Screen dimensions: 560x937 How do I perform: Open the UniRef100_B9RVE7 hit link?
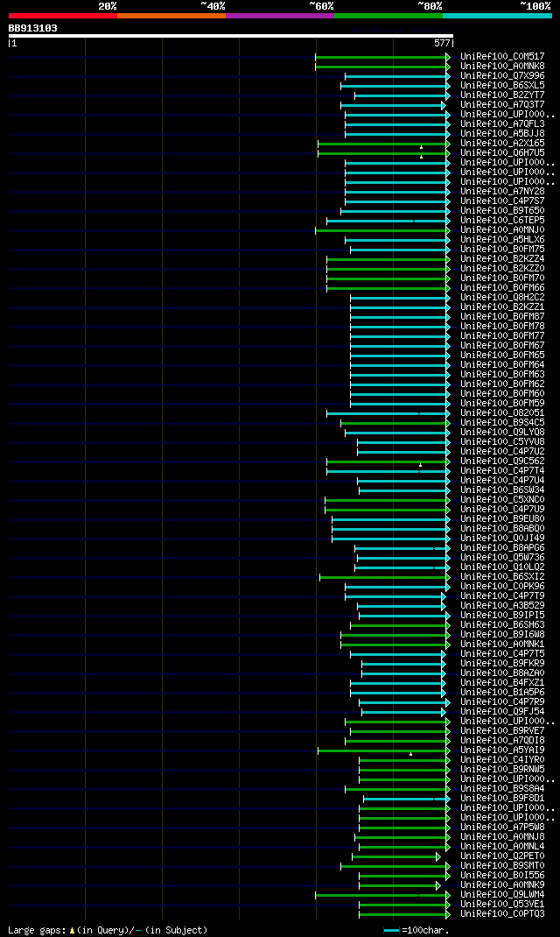[x=502, y=731]
